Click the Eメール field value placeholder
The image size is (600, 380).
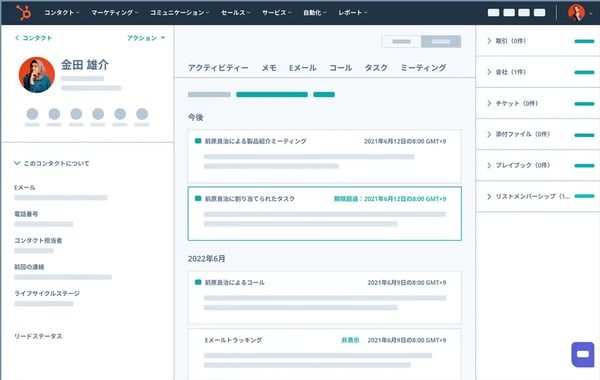point(61,197)
